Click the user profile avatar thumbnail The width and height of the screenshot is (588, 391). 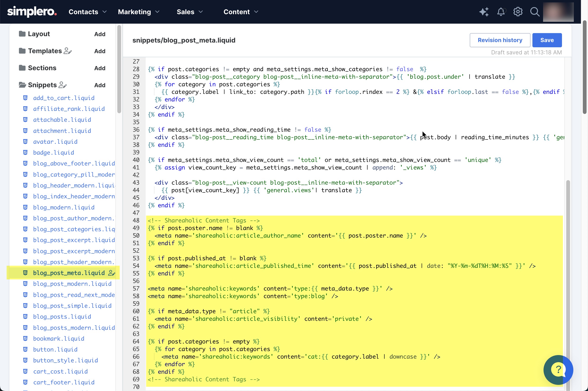pyautogui.click(x=558, y=12)
